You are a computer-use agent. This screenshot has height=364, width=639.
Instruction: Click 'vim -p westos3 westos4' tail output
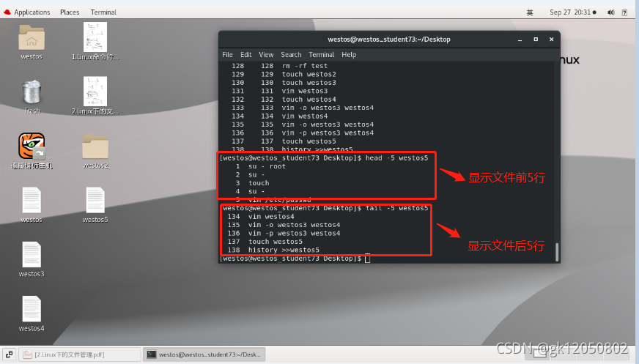click(x=295, y=234)
